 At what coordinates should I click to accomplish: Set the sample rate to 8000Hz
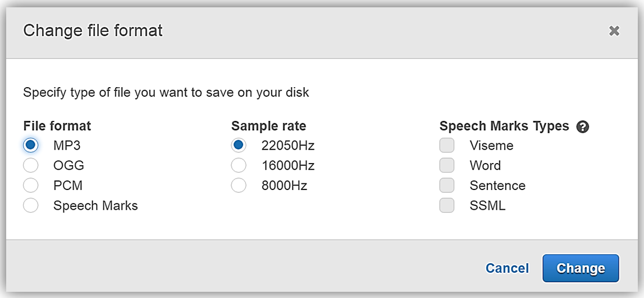point(239,186)
